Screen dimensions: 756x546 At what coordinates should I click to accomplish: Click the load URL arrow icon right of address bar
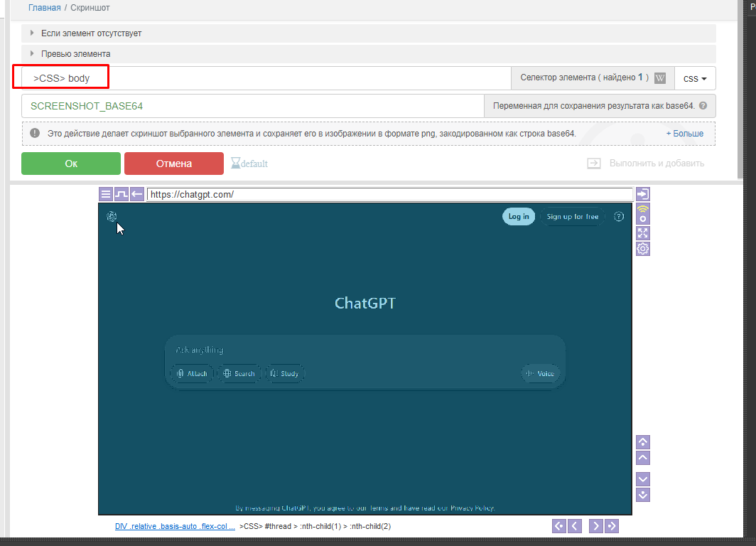(642, 194)
